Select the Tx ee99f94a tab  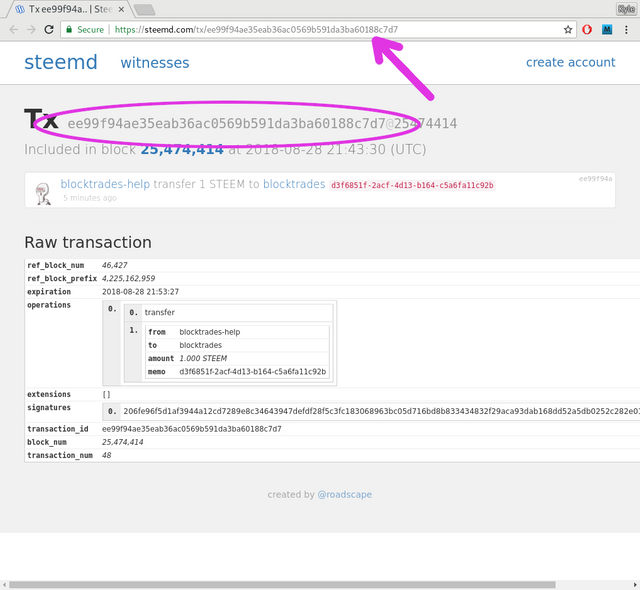click(69, 9)
